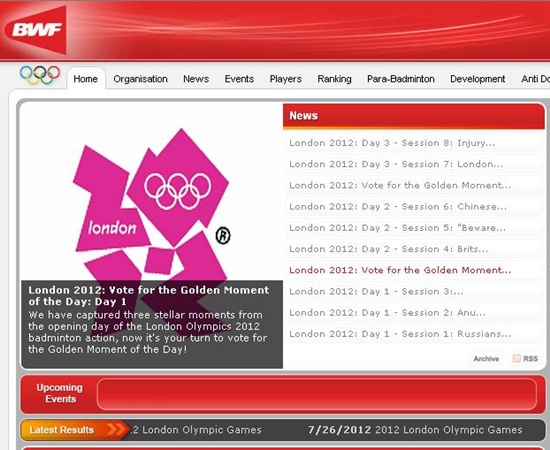Click the featured Golden Moment Day 1 headline
The width and height of the screenshot is (550, 450).
(149, 296)
